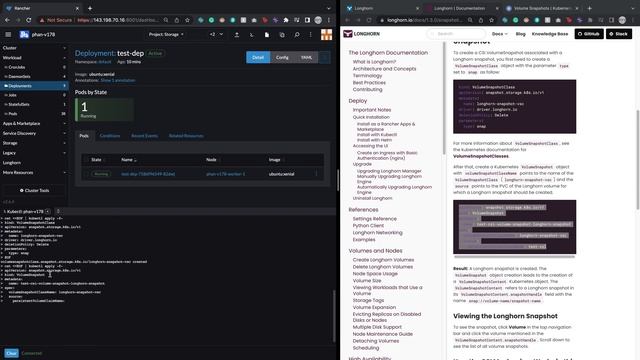Select the pod row checkbox
The height and width of the screenshot is (360, 640).
87,174
